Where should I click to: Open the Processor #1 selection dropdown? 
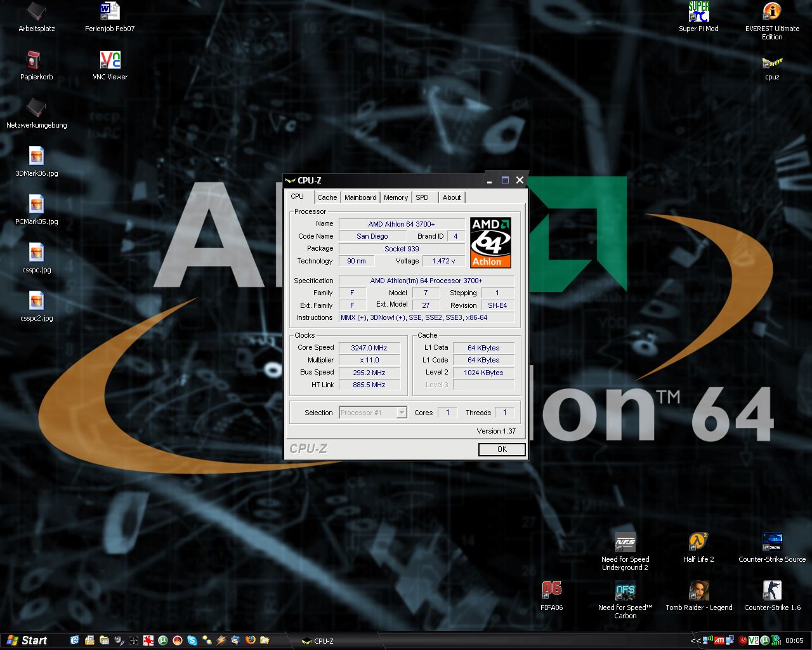(x=373, y=413)
